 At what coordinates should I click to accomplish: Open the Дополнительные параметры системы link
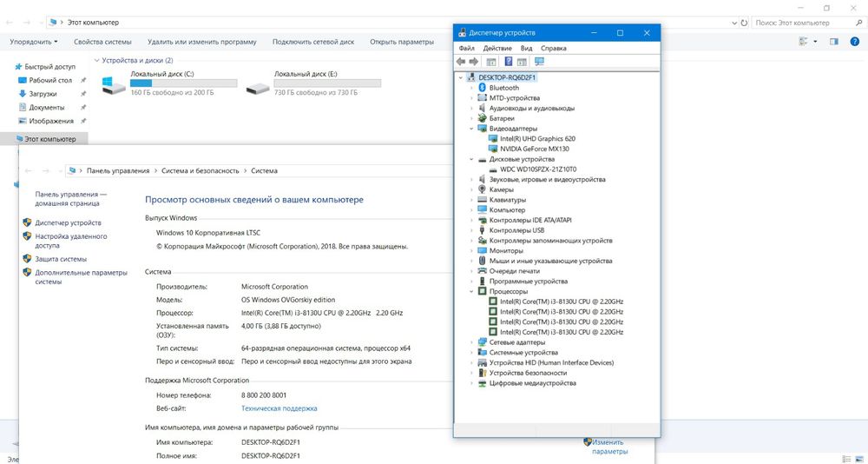[x=81, y=277]
